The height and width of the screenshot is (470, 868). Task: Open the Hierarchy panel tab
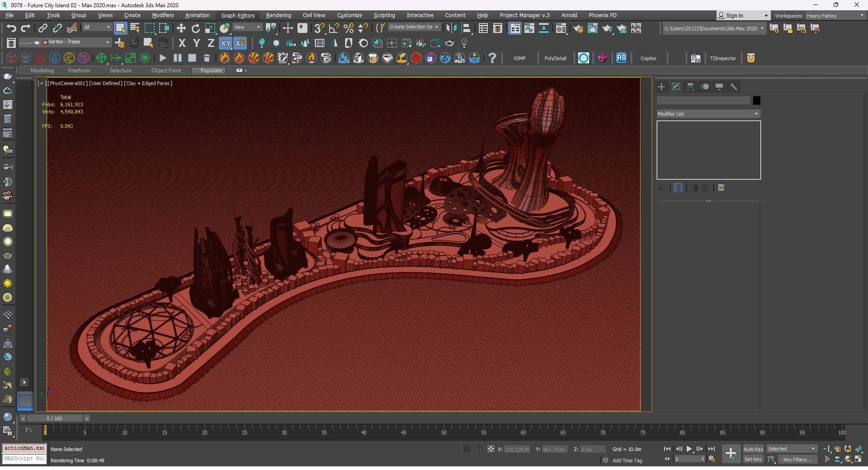click(x=690, y=87)
